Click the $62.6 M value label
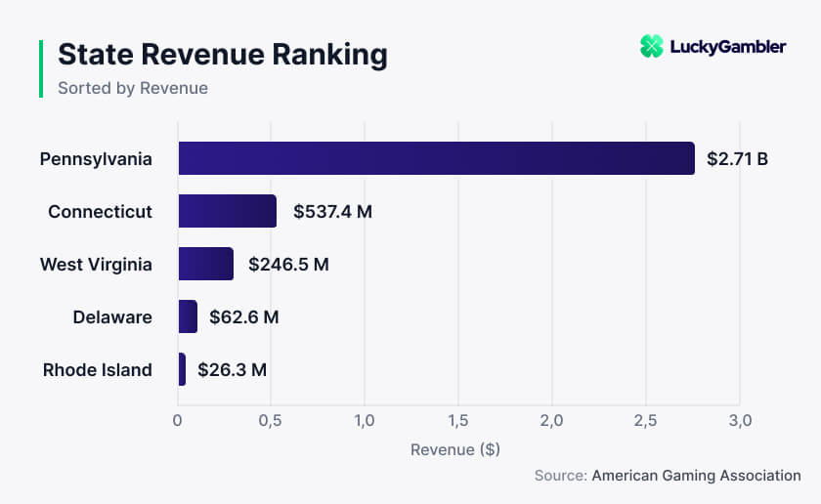 tap(244, 317)
